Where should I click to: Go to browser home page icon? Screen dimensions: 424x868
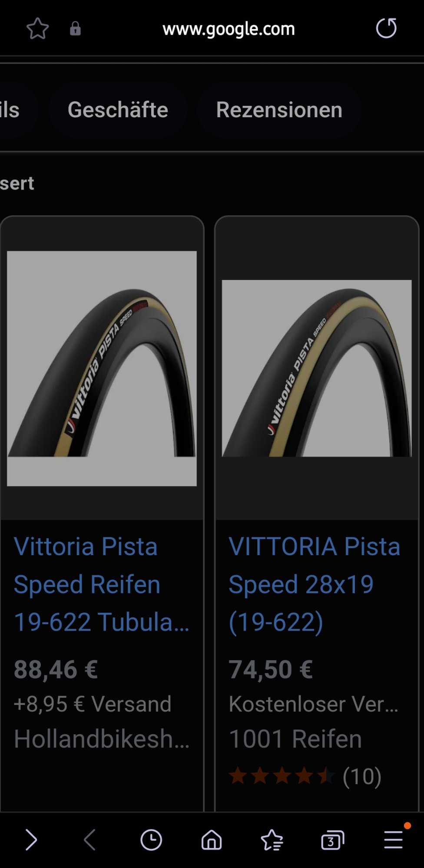click(x=212, y=840)
